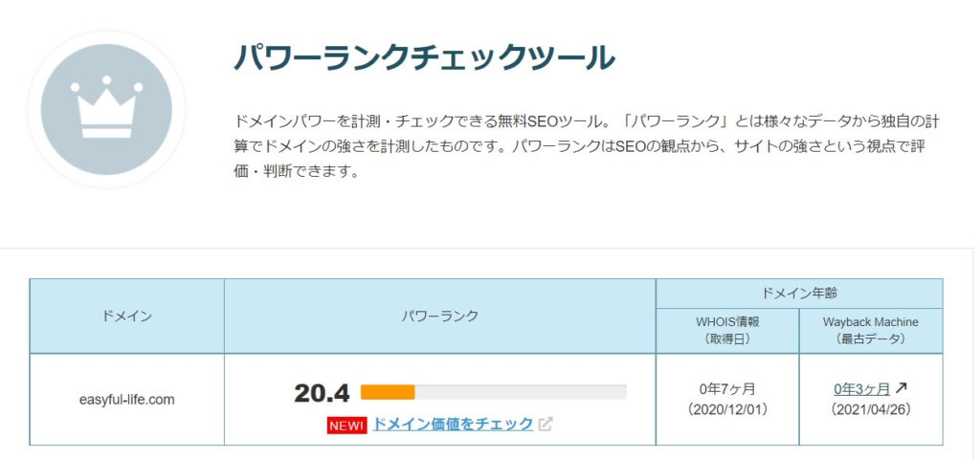Screen dimensions: 980x459
Task: Open the 0年3ヶ月 Wayback Machine link
Action: [x=861, y=389]
